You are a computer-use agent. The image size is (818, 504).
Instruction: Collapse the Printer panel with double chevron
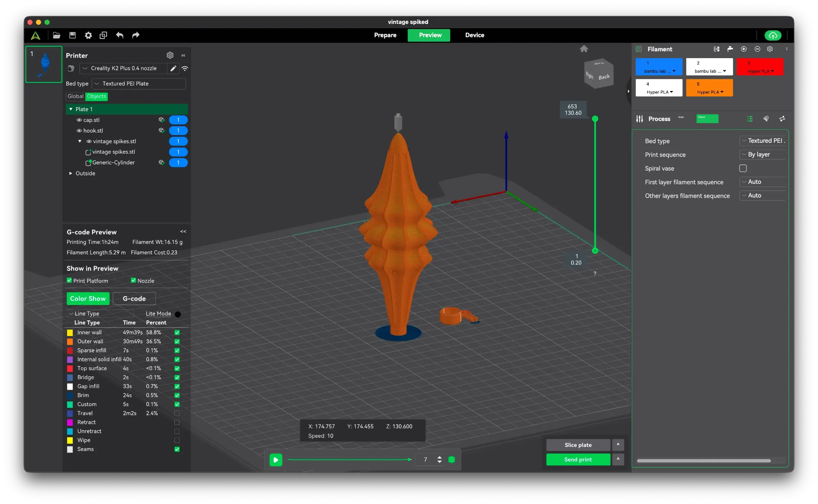pos(183,55)
